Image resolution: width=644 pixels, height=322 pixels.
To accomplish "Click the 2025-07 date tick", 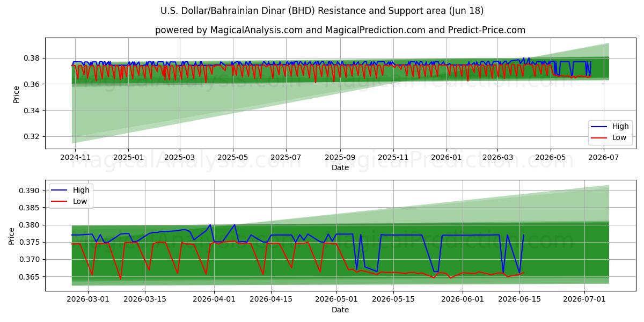I will (x=286, y=157).
